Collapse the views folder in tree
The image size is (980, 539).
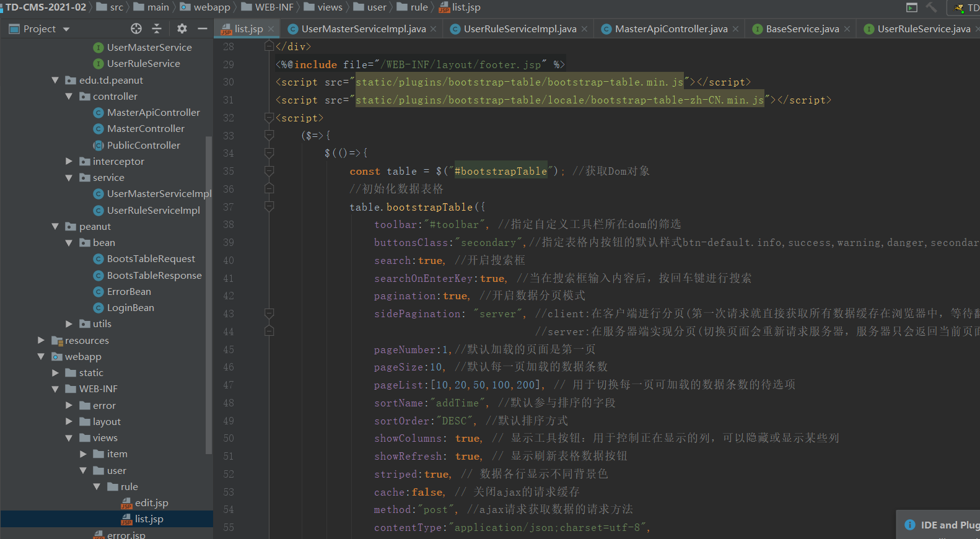(x=69, y=437)
